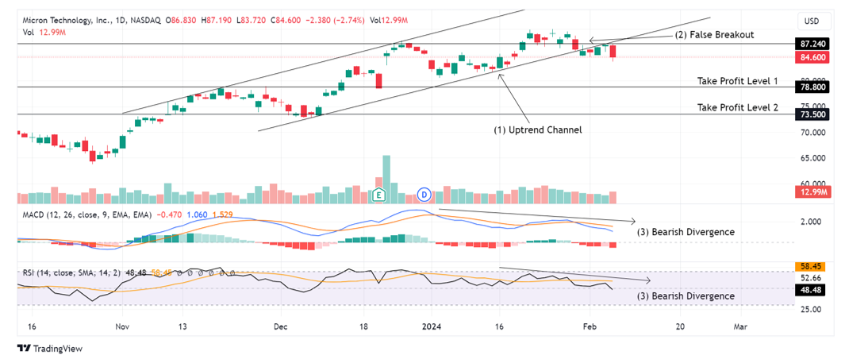Screen dimensions: 868x363
Task: Click the RSI (14, close, SMA) legend
Action: coord(72,272)
